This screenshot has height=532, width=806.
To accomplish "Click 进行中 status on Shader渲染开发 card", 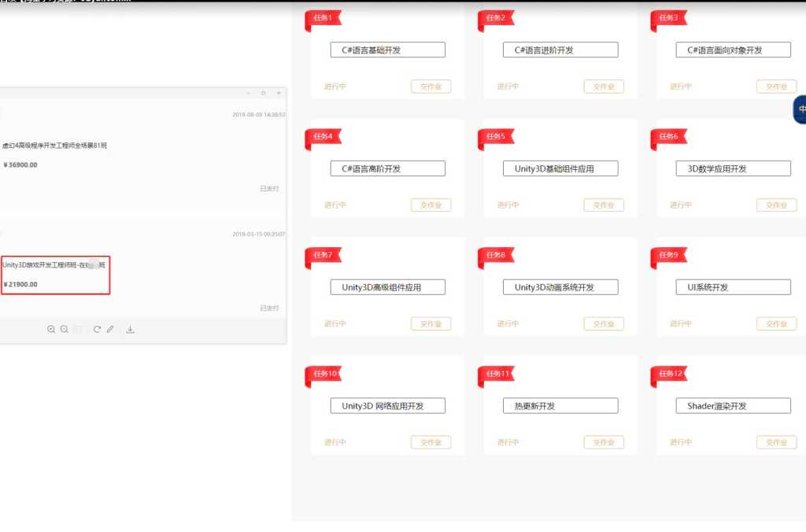I will coord(681,442).
